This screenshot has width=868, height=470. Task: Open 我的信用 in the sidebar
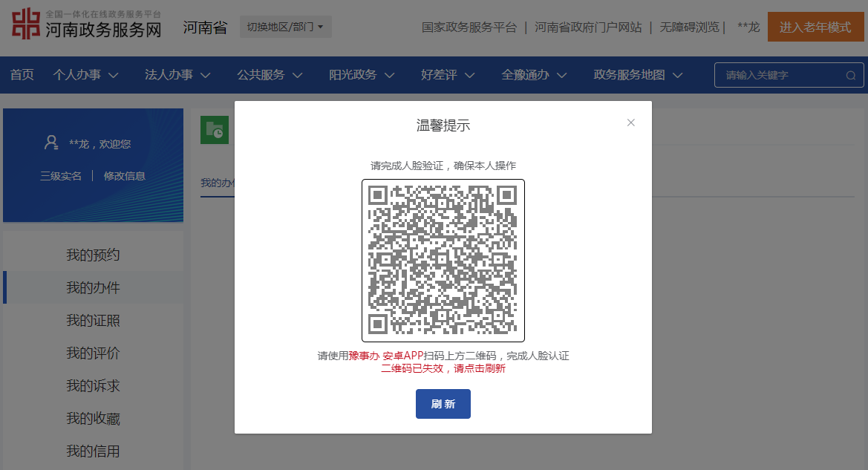pyautogui.click(x=93, y=451)
